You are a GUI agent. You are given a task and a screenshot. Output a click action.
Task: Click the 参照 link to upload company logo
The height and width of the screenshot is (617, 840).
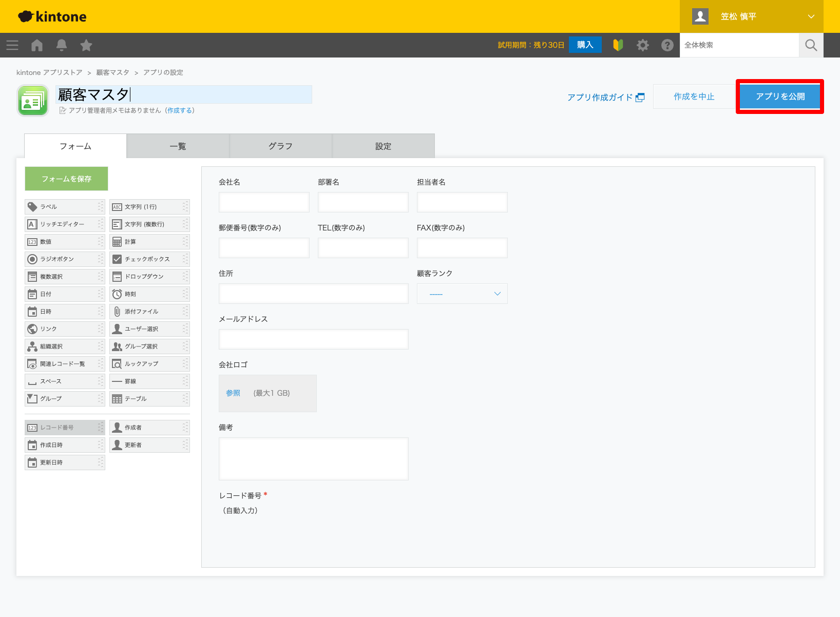pos(233,393)
